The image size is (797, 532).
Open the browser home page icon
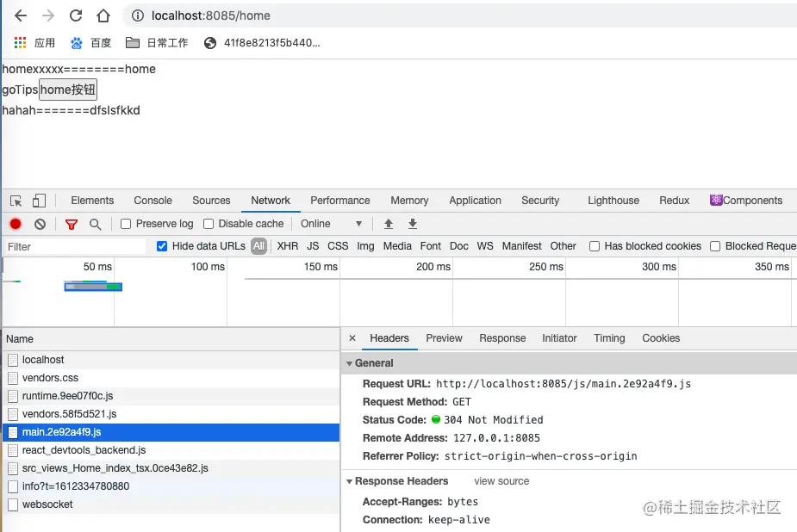point(103,15)
